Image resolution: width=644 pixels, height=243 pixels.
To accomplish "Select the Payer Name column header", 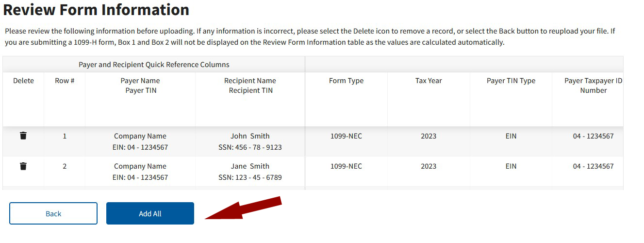I will (140, 81).
